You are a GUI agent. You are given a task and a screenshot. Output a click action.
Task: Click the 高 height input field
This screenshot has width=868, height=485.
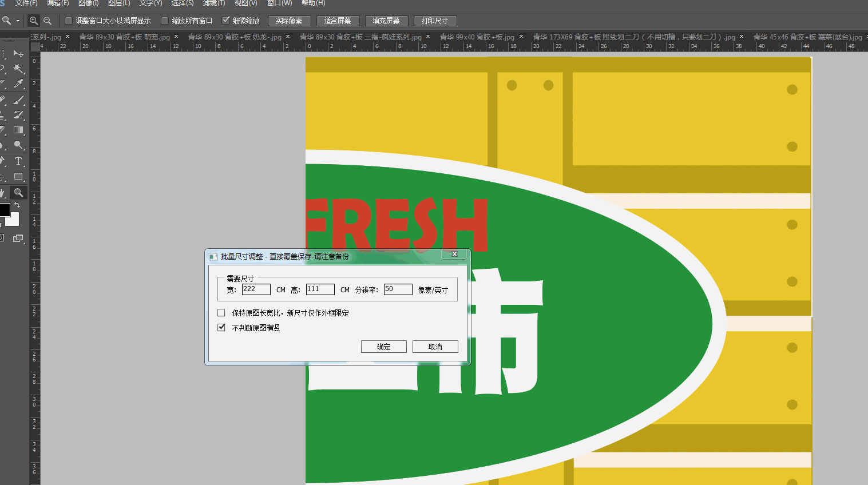tap(320, 289)
